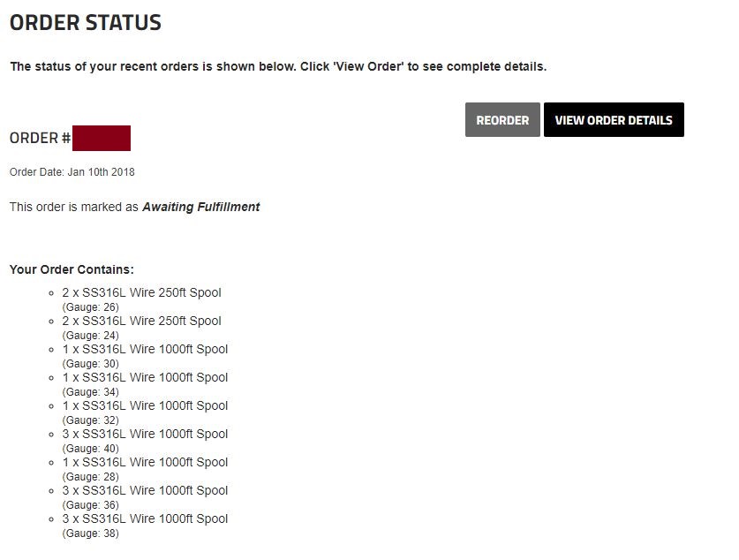Viewport: 739px width, 560px height.
Task: Click the Awaiting Fulfillment status text
Action: pyautogui.click(x=201, y=207)
